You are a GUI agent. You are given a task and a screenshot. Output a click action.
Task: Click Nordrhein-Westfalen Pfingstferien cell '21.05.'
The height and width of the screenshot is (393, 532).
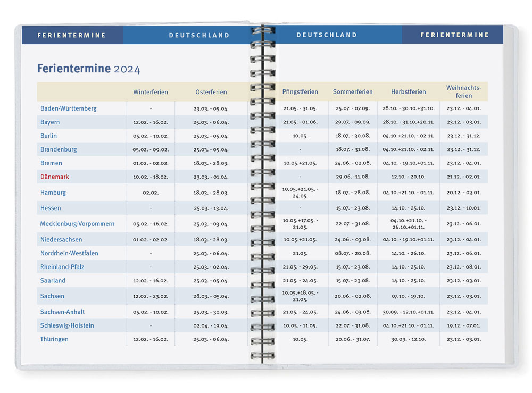click(x=300, y=253)
